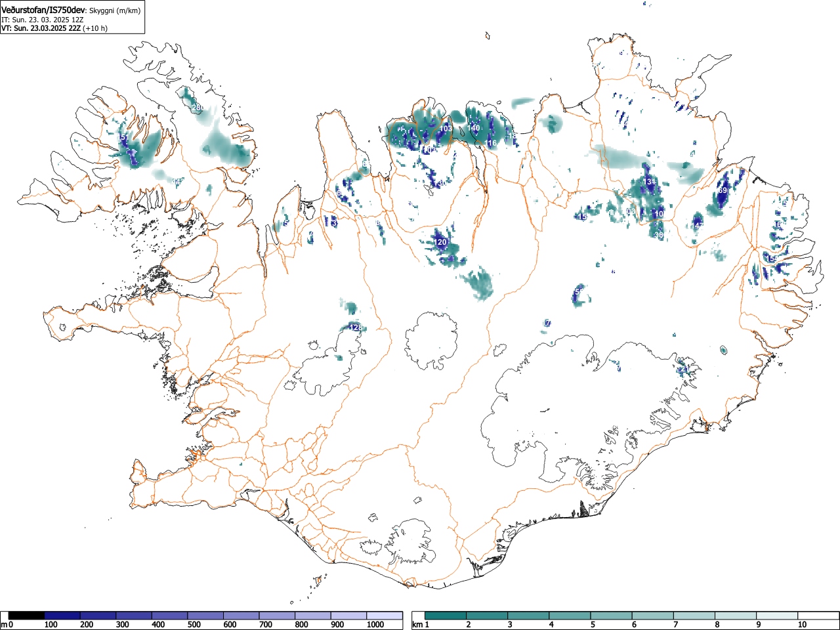The image size is (840, 630).
Task: Click the '103' visibility value on map
Action: 446,128
